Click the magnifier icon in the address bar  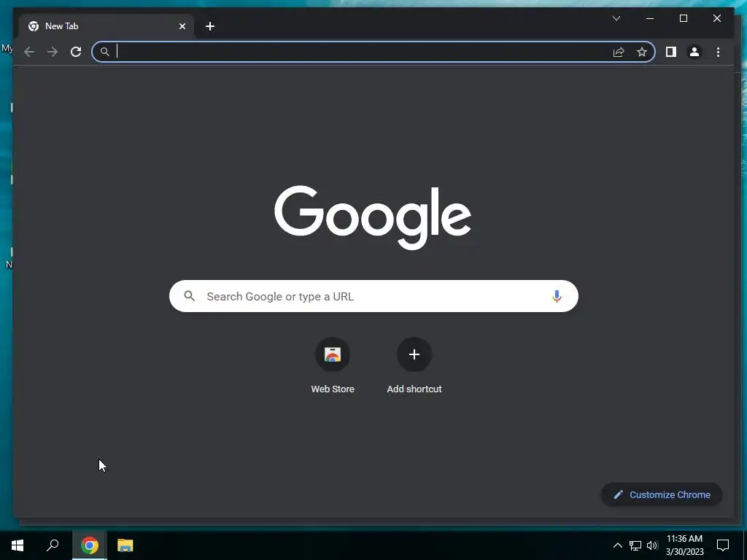(x=105, y=52)
